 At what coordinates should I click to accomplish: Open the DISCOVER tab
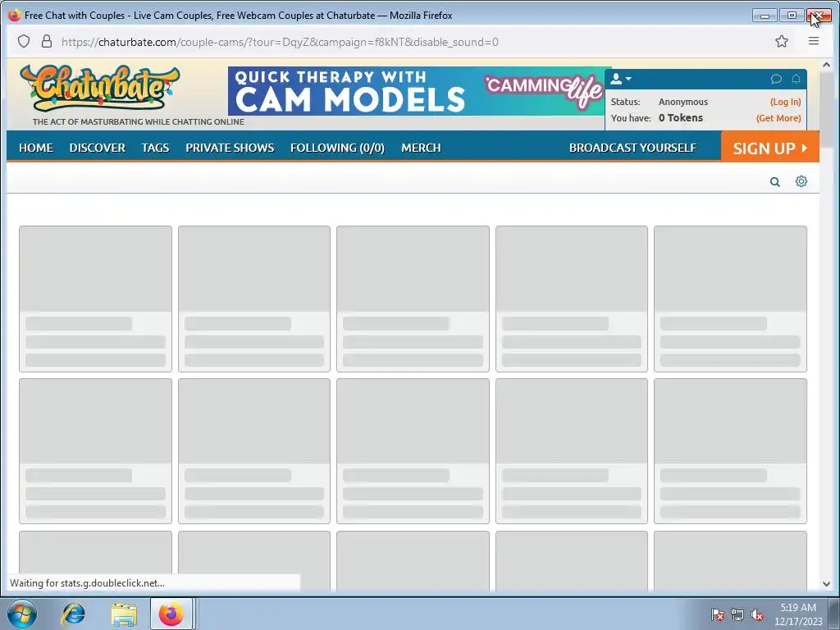(x=97, y=148)
